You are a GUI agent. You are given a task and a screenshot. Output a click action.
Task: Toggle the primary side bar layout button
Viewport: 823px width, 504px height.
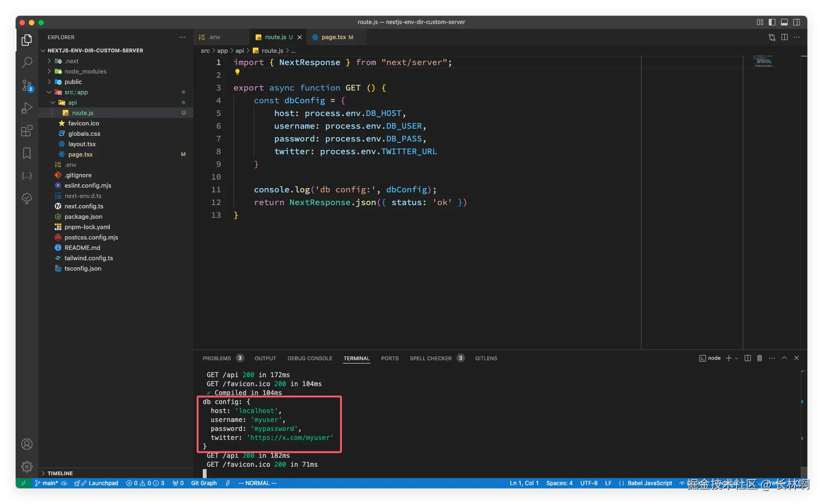coord(772,22)
